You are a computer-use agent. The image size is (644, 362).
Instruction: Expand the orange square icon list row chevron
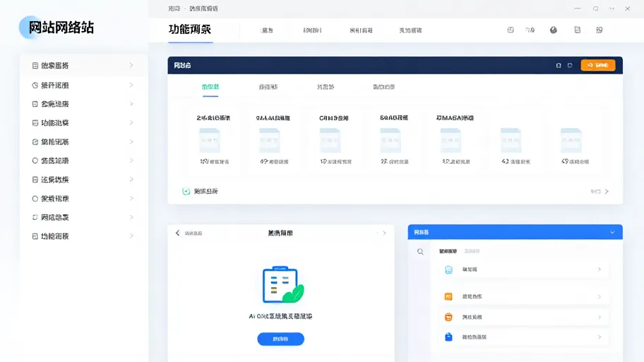[600, 296]
